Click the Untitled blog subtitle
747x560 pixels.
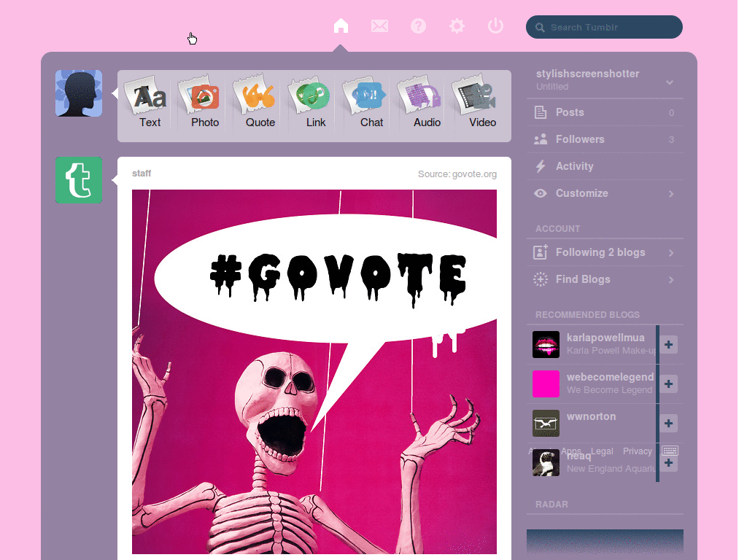coord(552,87)
